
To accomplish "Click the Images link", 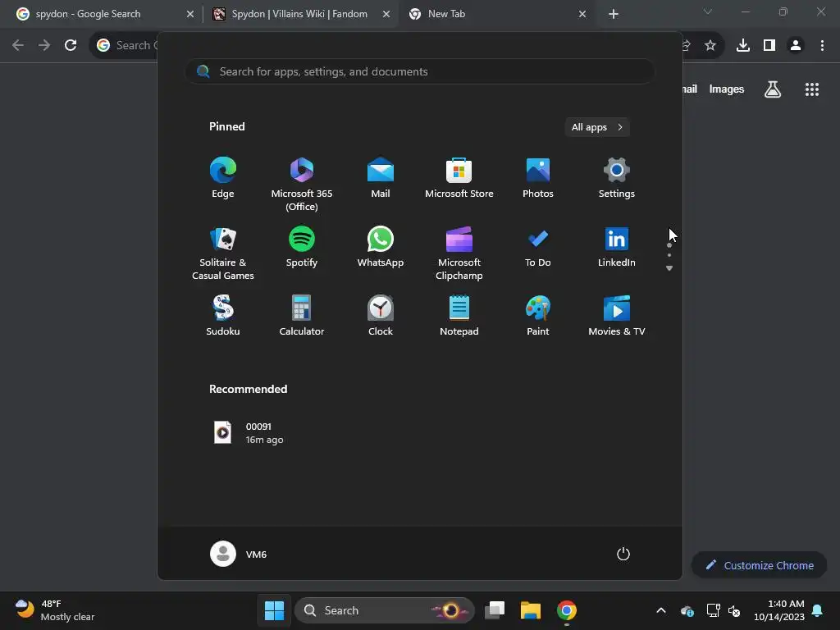I will point(727,89).
